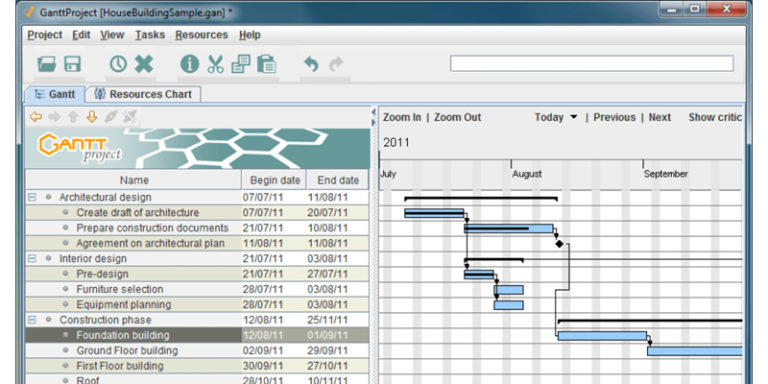
Task: Click the link tasks chain icon
Action: pyautogui.click(x=111, y=117)
